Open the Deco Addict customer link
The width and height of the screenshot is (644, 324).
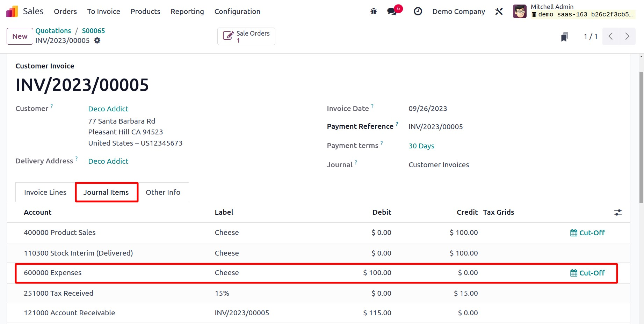click(108, 109)
